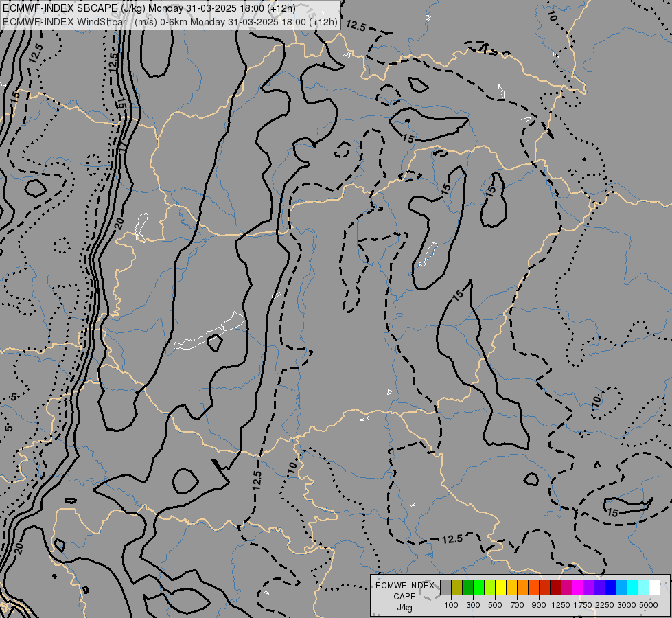Click the 300 legend scale label

(x=473, y=605)
